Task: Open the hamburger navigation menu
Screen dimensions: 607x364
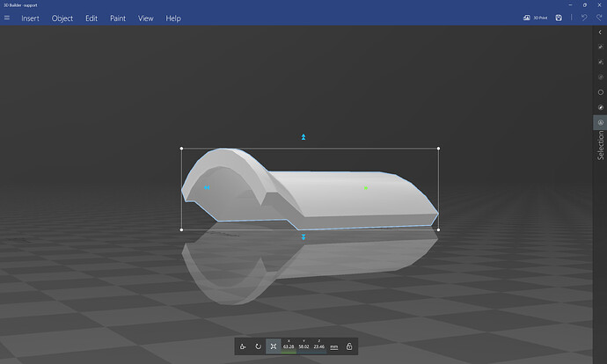Action: [7, 18]
